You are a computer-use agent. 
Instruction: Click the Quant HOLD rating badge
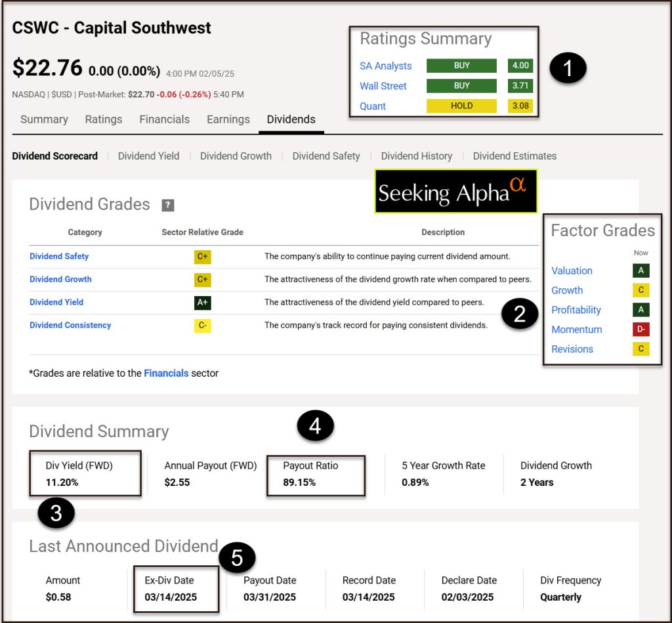(461, 106)
